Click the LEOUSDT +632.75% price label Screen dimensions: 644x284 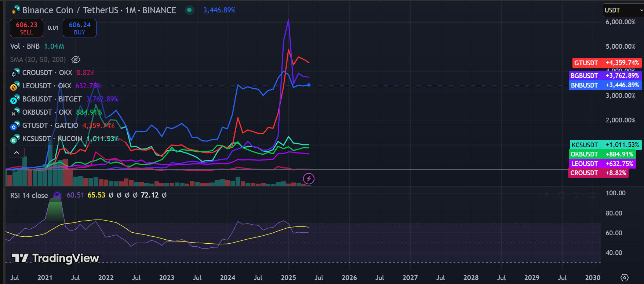(603, 164)
